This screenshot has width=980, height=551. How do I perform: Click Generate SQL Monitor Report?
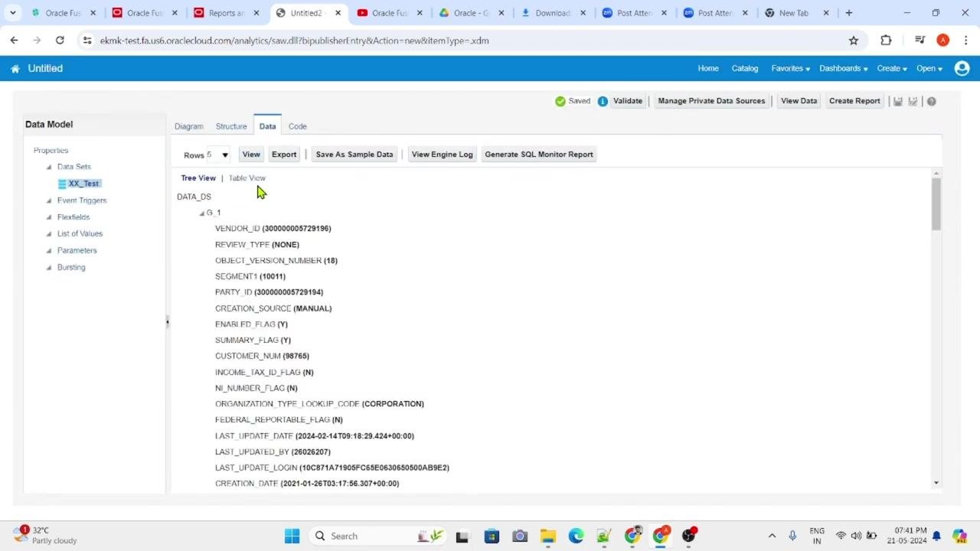pyautogui.click(x=539, y=155)
